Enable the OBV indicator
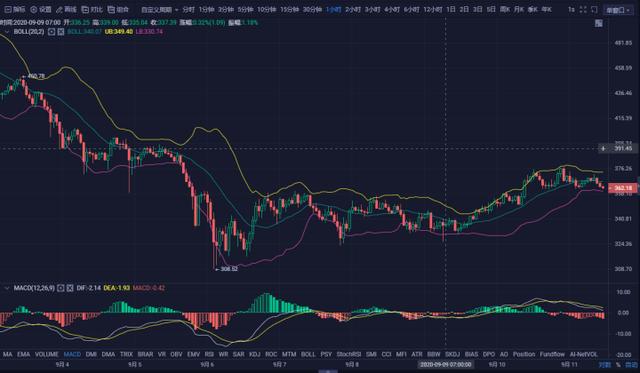 [x=176, y=354]
